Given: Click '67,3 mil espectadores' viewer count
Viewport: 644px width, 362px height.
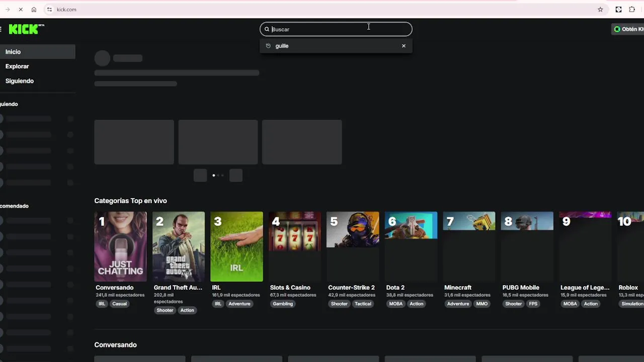Looking at the screenshot, I should pyautogui.click(x=293, y=295).
